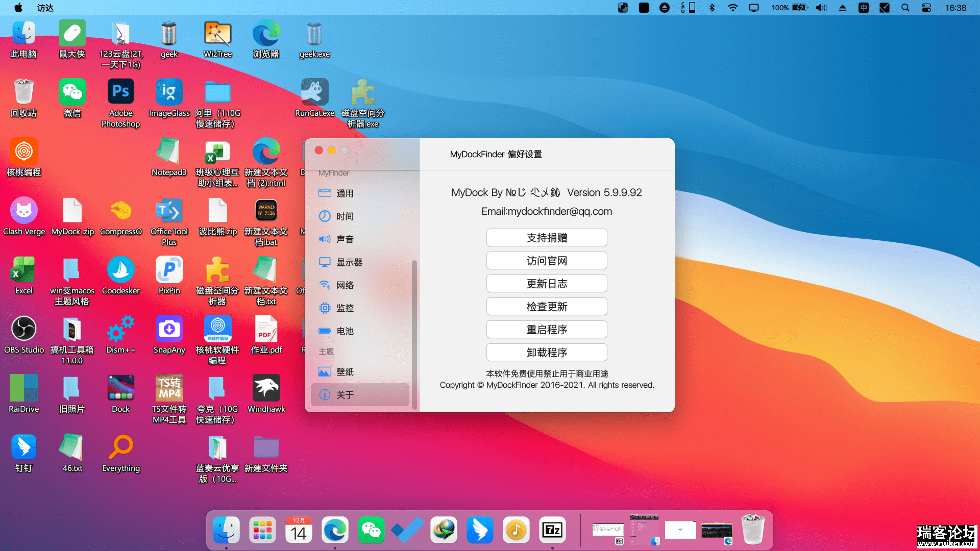Open 网络 (Network) settings section

pyautogui.click(x=345, y=285)
